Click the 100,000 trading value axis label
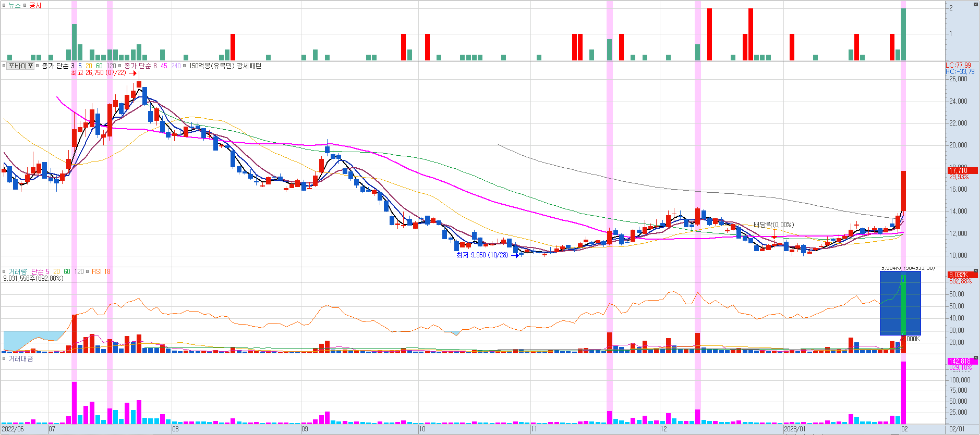Image resolution: width=980 pixels, height=435 pixels. click(x=960, y=380)
